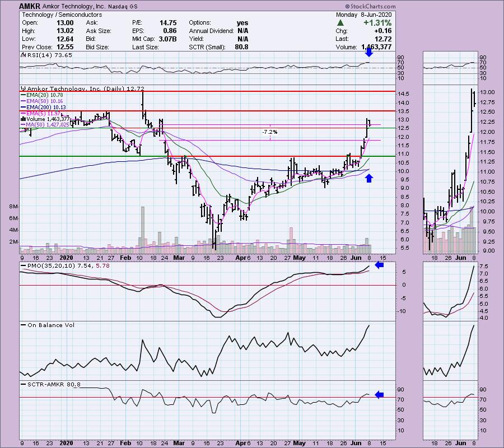Click the EPS value 0.86

(x=170, y=31)
